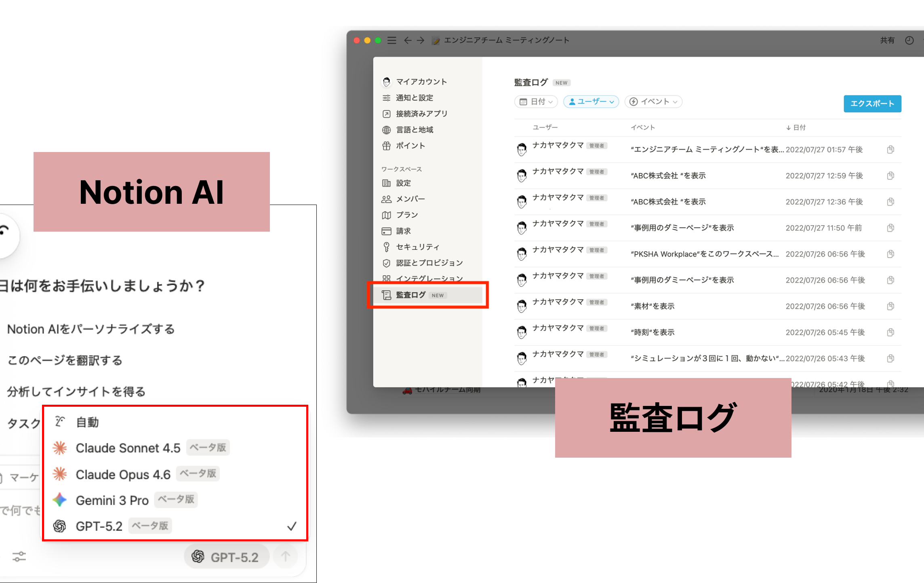Click the forward navigation arrow

tap(421, 40)
